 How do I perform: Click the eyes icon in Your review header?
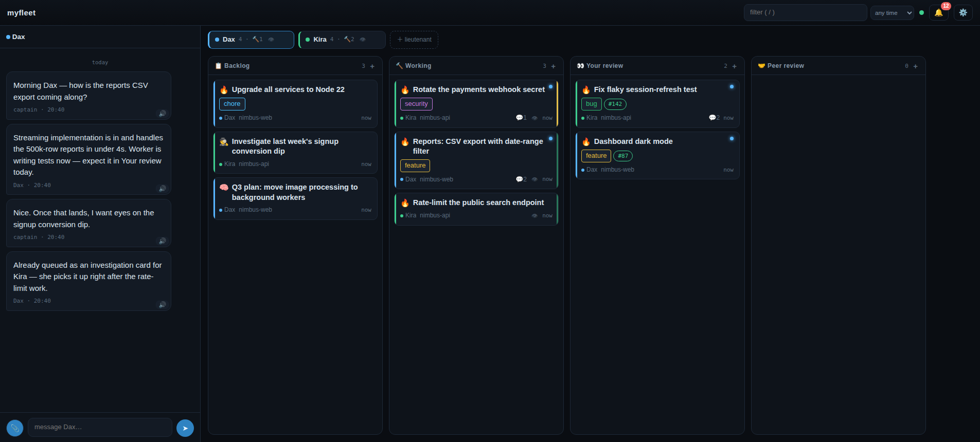pyautogui.click(x=580, y=66)
